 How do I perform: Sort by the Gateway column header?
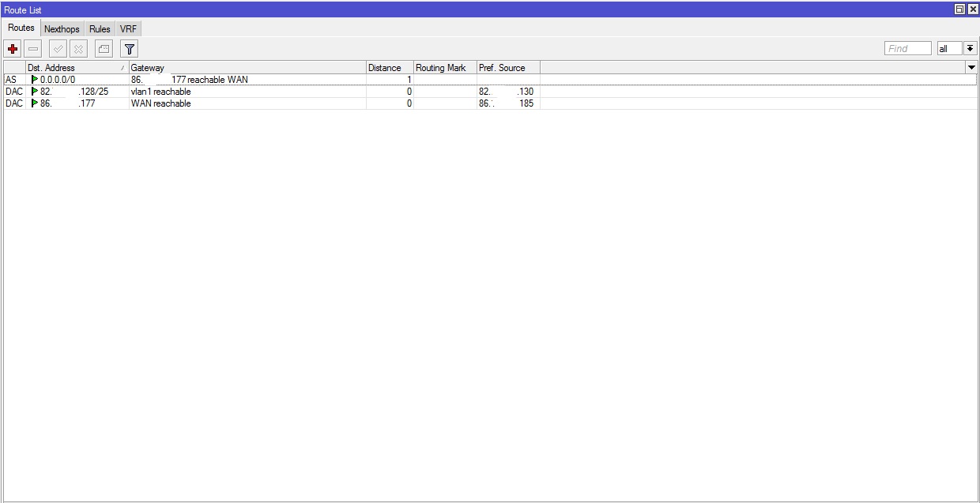[x=247, y=68]
